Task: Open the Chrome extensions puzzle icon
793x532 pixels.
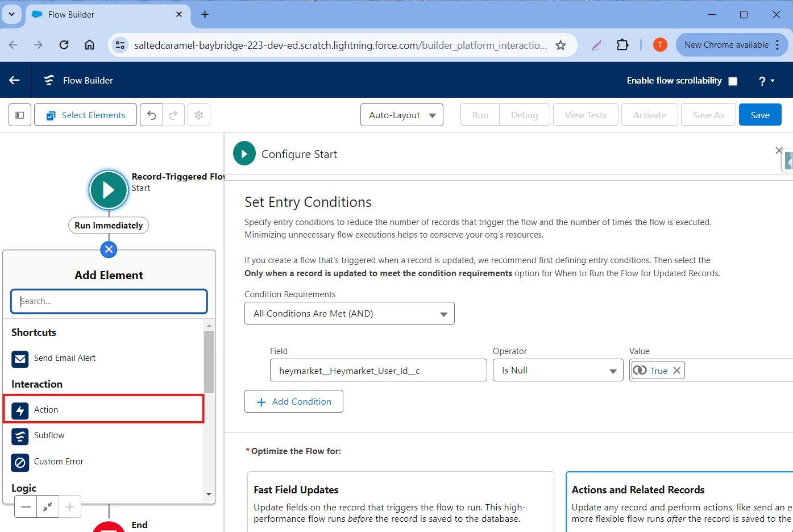Action: tap(622, 45)
